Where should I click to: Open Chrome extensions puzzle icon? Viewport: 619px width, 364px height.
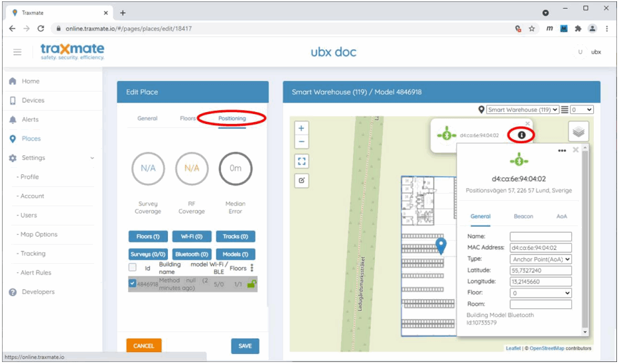click(579, 29)
